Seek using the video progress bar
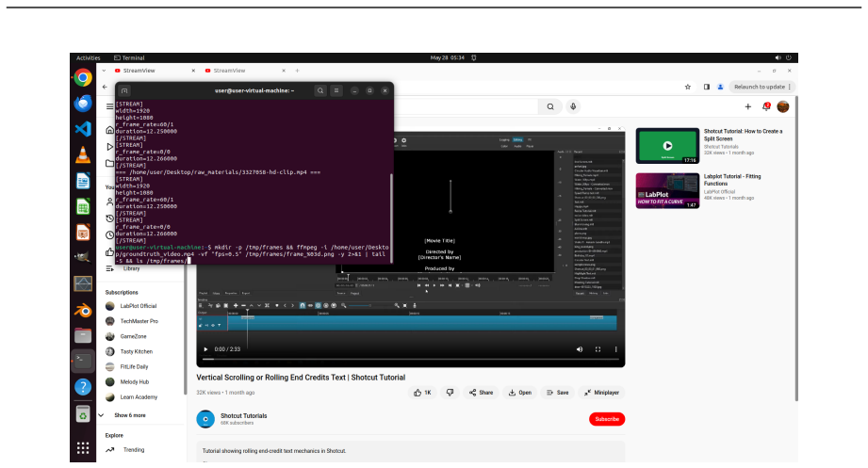The image size is (868, 468). [410, 360]
